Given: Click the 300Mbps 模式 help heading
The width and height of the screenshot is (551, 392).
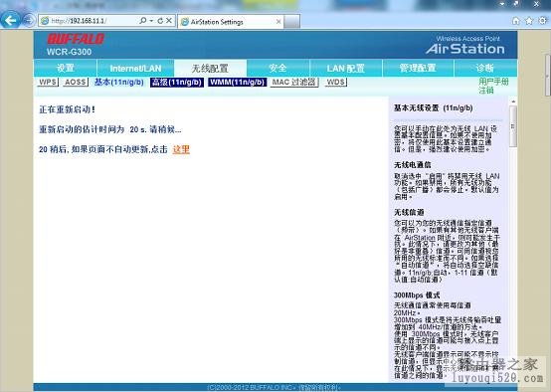Looking at the screenshot, I should click(x=417, y=294).
